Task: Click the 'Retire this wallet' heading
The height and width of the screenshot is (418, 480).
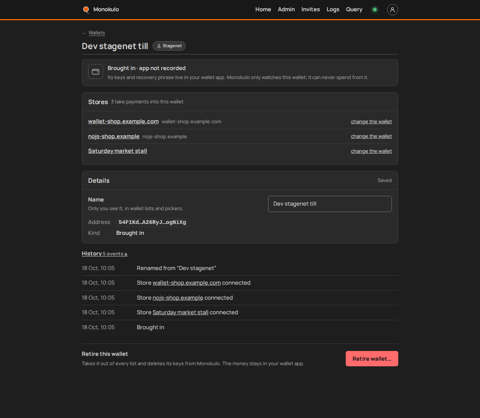Action: 105,354
